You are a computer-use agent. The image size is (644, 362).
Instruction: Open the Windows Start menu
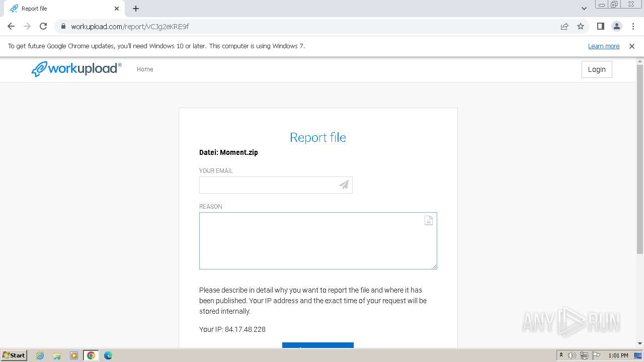(x=14, y=355)
